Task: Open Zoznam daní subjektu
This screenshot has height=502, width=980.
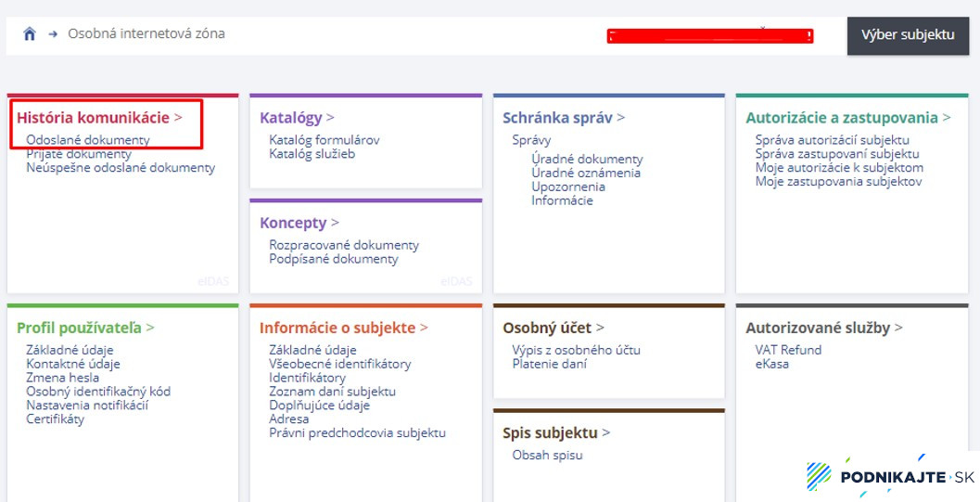Action: pos(332,392)
